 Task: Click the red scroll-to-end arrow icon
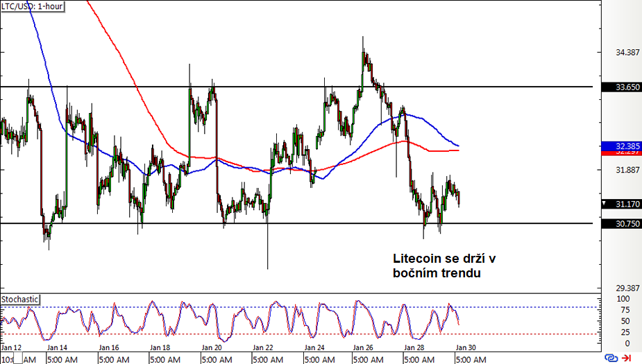click(627, 358)
